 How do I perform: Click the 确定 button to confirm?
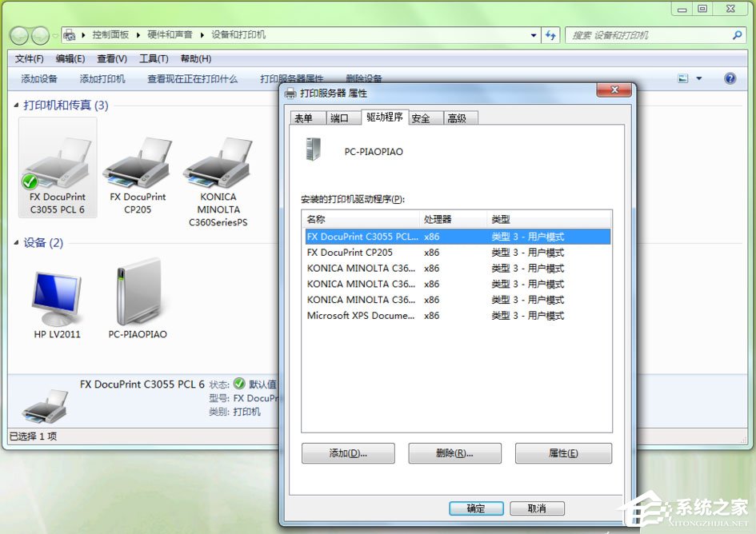(475, 508)
